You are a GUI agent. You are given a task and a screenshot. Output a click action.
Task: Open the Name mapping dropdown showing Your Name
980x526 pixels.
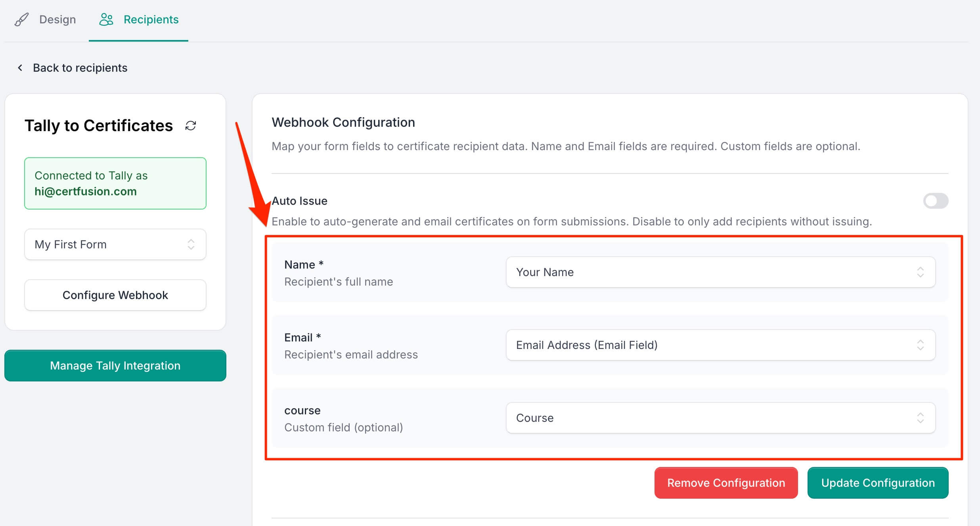720,272
